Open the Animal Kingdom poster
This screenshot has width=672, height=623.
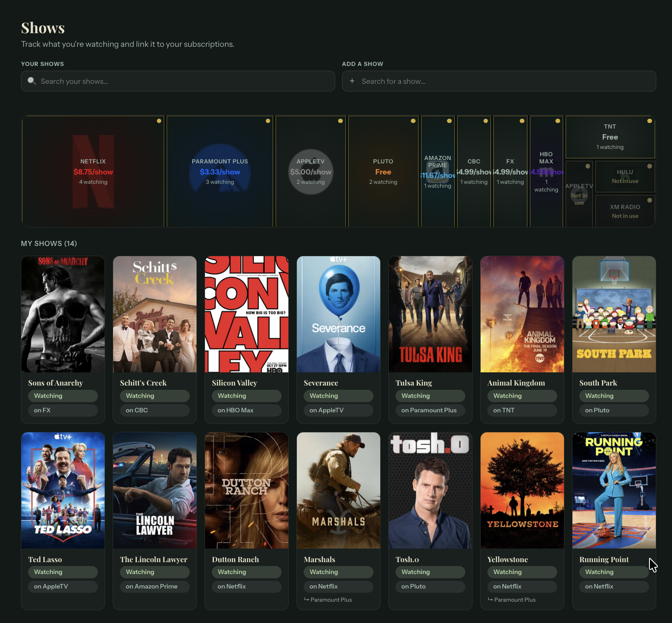click(x=522, y=314)
